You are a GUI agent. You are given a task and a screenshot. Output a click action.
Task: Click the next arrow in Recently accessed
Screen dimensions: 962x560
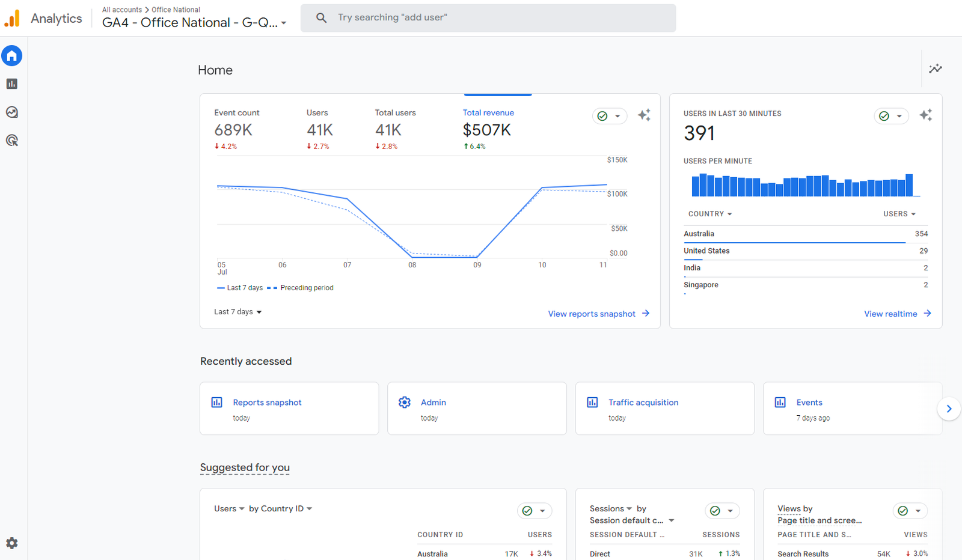(949, 409)
